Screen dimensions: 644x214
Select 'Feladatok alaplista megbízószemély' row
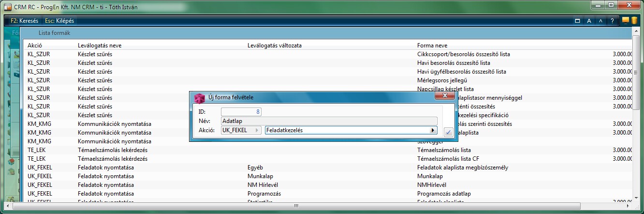[327, 168]
